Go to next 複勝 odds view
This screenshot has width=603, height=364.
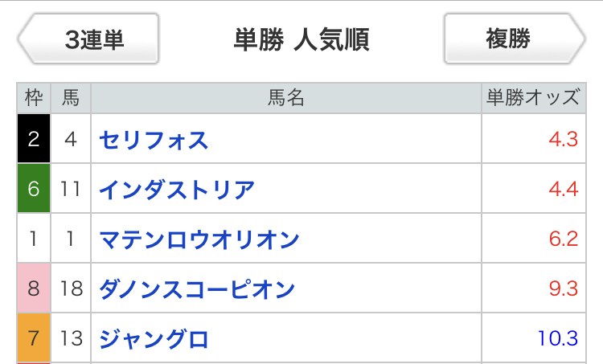point(513,39)
